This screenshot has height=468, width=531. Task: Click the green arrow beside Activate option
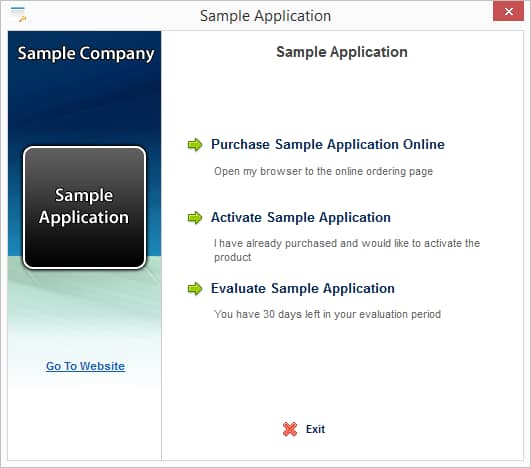tap(195, 218)
